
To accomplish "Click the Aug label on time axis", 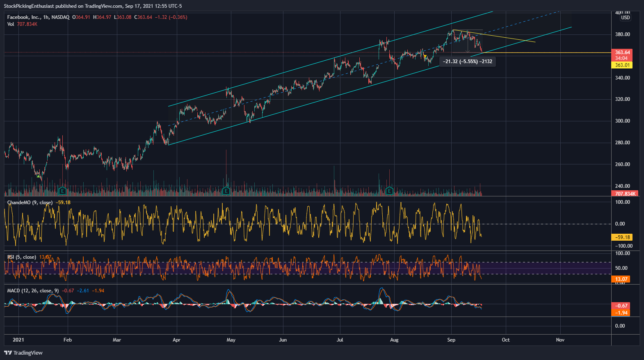I will [394, 340].
